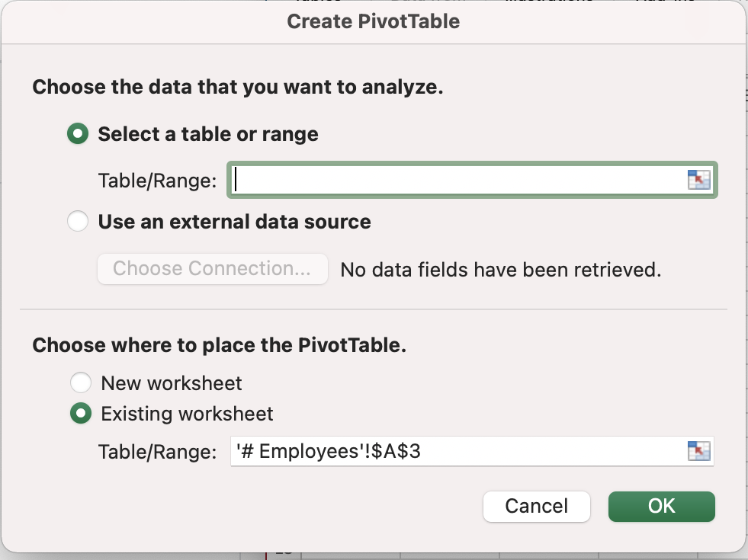The height and width of the screenshot is (560, 748).
Task: Click the 'Table/Range:' label beside the empty source field
Action: pos(158,181)
